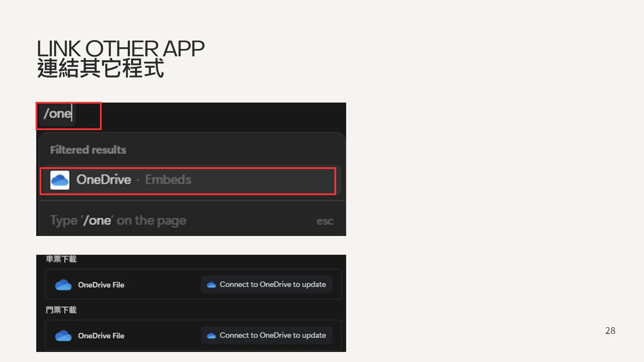The image size is (644, 362).
Task: Click the OneDrive cloud icon in filtered results
Action: coord(60,180)
